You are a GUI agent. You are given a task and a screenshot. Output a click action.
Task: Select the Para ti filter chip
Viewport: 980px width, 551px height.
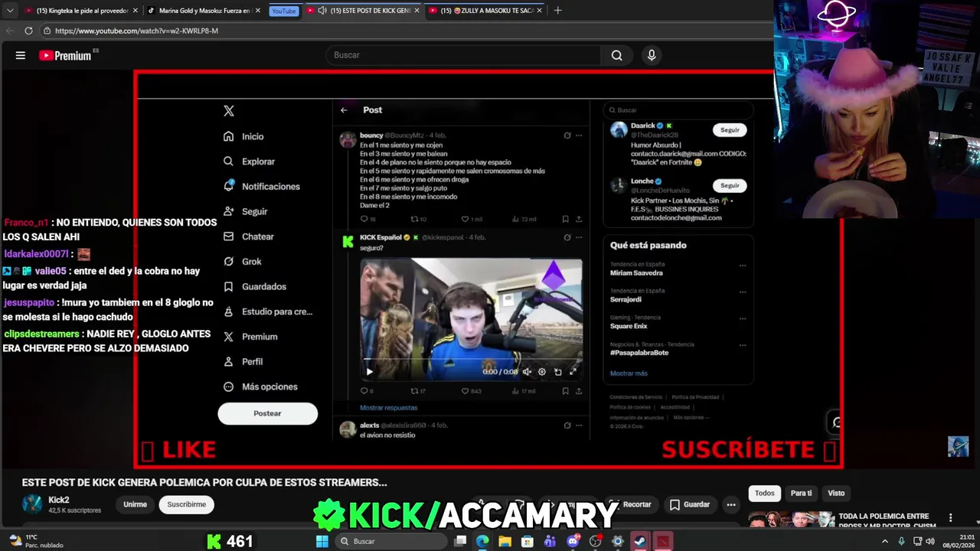click(x=801, y=494)
